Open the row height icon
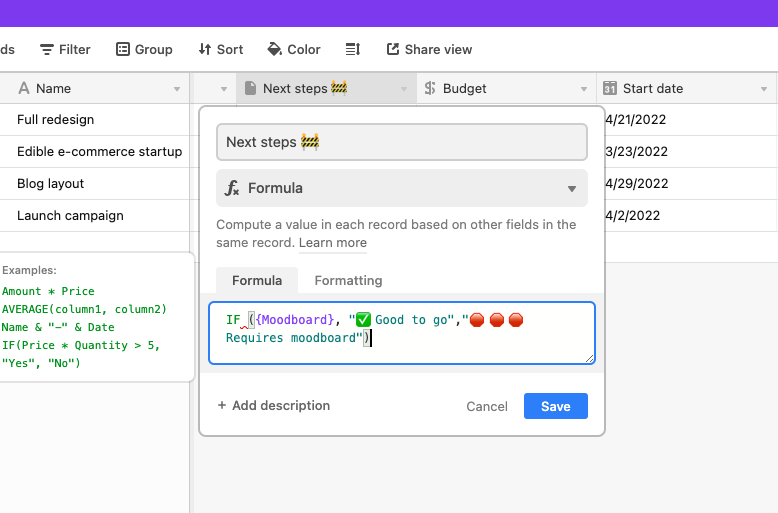The width and height of the screenshot is (778, 513). [x=353, y=50]
